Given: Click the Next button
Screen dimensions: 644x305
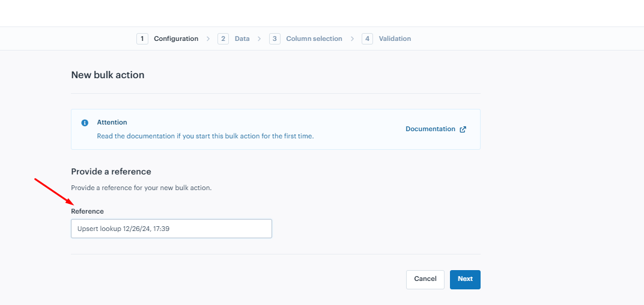Looking at the screenshot, I should click(x=465, y=280).
